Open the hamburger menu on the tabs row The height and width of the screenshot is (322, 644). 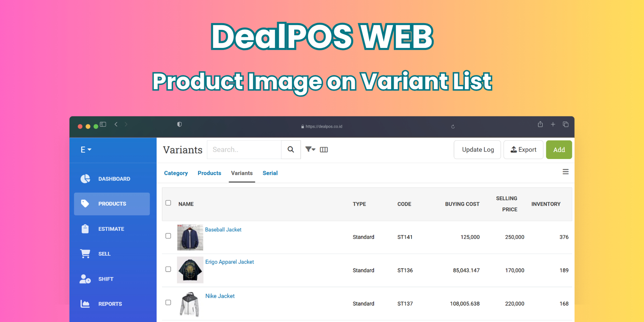(565, 172)
